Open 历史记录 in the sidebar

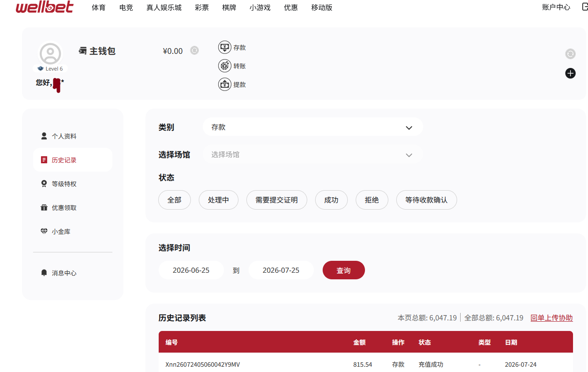point(73,160)
